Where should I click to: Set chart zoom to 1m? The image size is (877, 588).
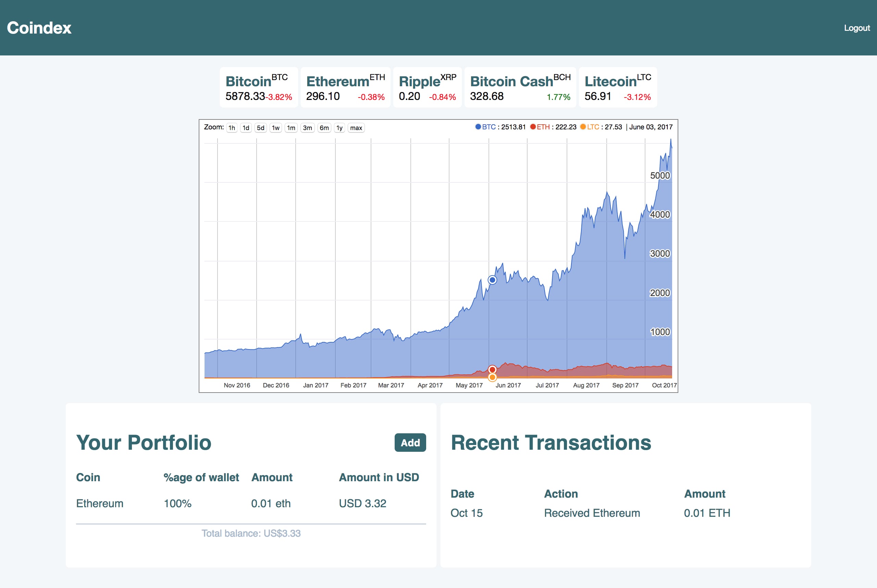point(291,128)
